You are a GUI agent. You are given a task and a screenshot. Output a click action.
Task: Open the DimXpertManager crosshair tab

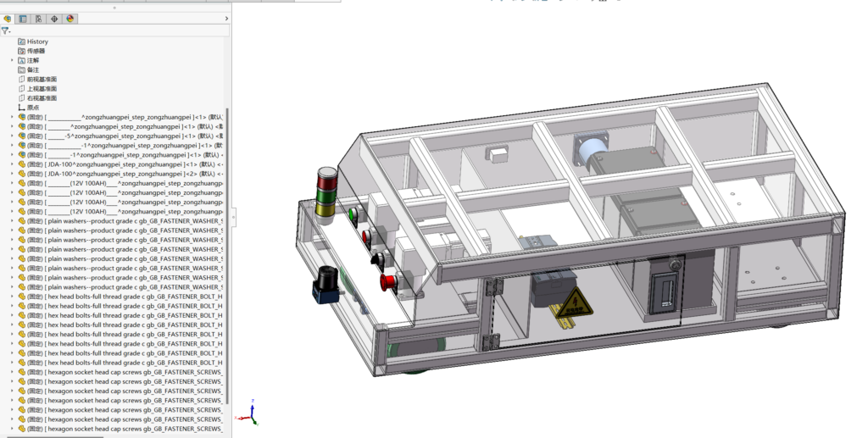[54, 18]
